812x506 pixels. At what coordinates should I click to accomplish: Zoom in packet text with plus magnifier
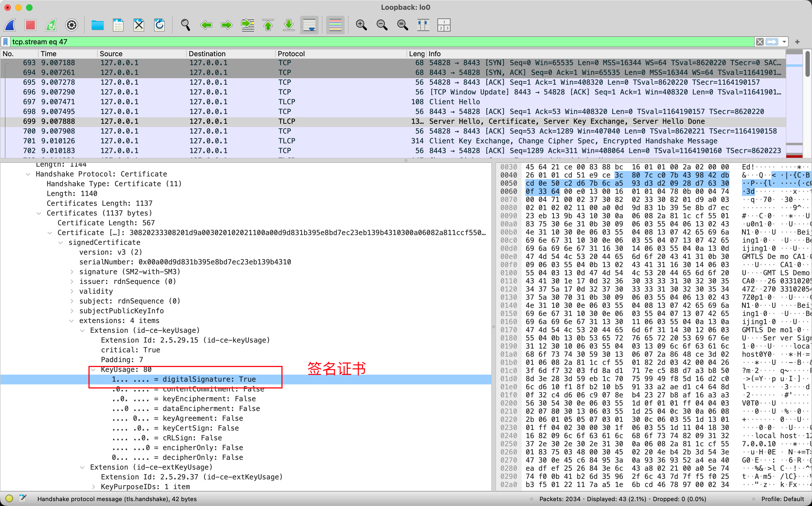point(361,25)
